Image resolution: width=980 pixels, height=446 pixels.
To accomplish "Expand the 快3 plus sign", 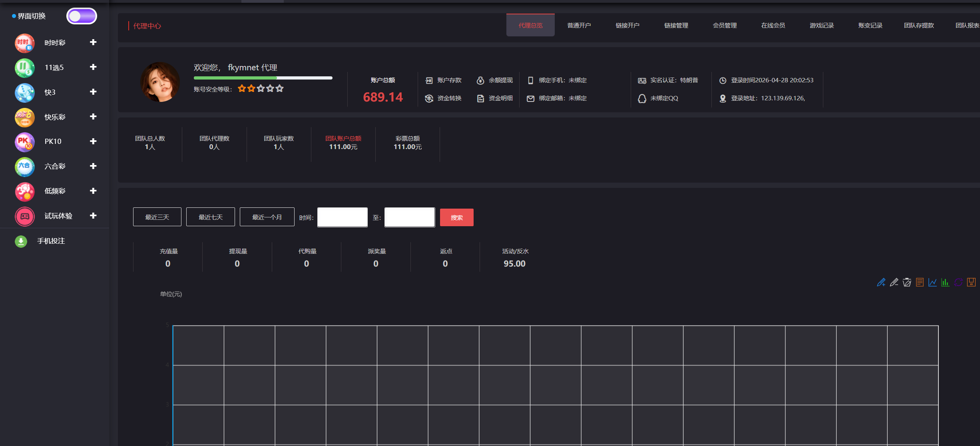I will pyautogui.click(x=93, y=92).
